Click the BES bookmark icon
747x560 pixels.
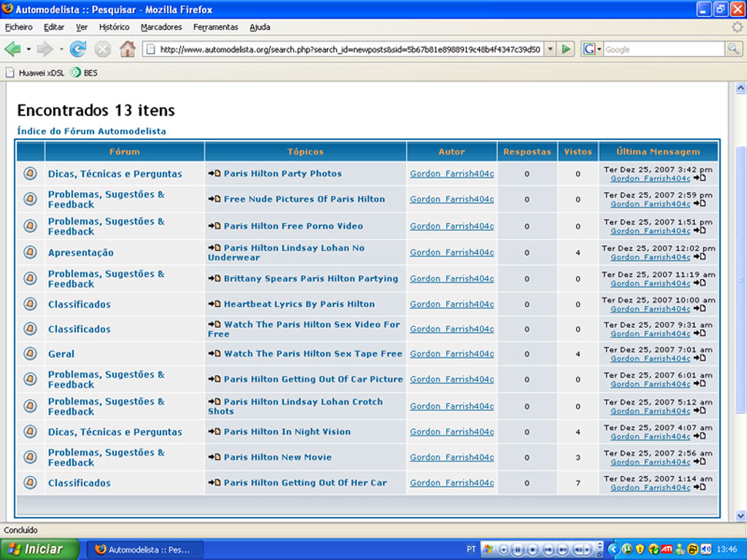(75, 73)
